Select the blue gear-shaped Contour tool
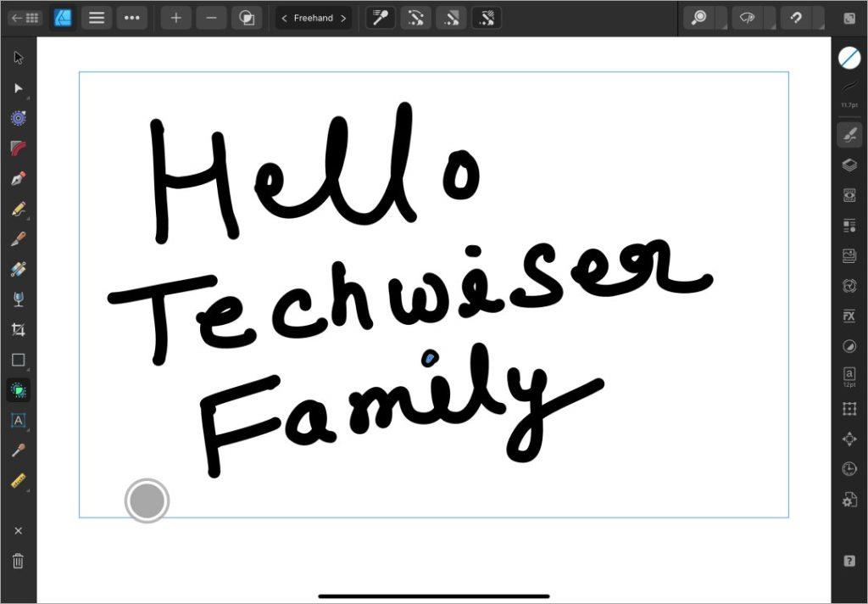The width and height of the screenshot is (868, 604). [19, 118]
